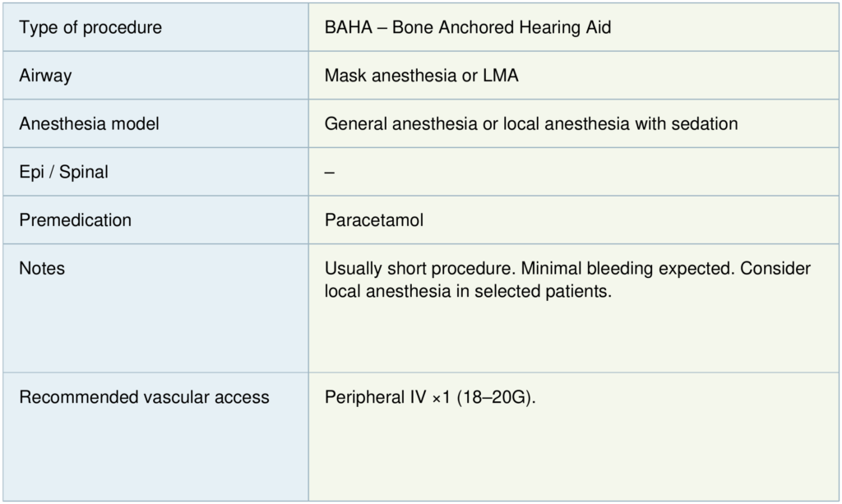Select the "Premedication" label cell
The image size is (842, 504).
[x=75, y=220]
